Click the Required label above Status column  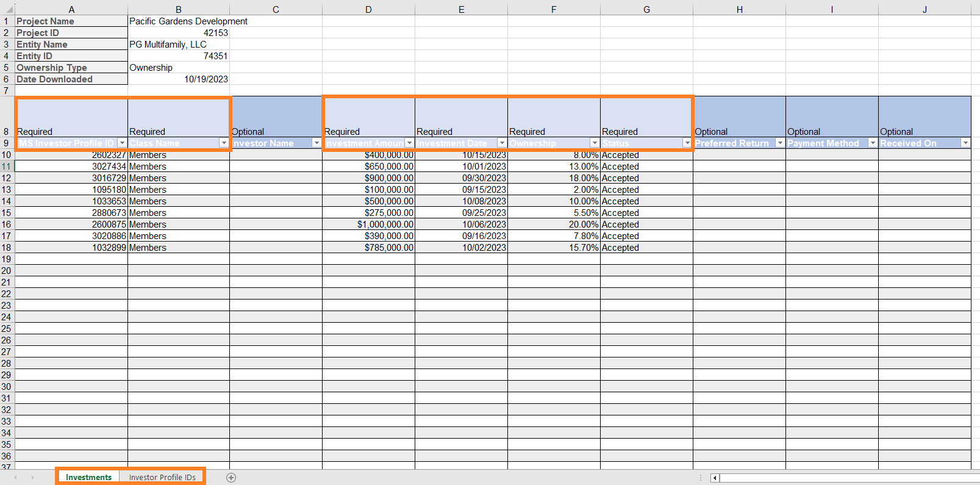coord(620,132)
